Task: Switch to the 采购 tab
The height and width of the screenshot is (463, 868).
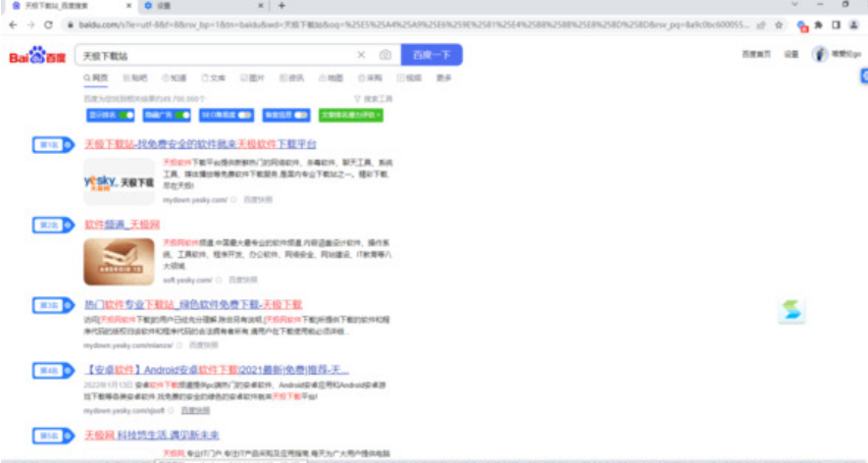Action: point(371,78)
